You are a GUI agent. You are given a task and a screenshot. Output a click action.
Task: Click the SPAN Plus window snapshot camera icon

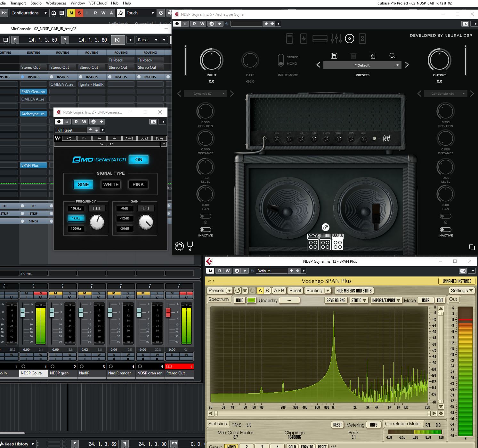(x=463, y=271)
